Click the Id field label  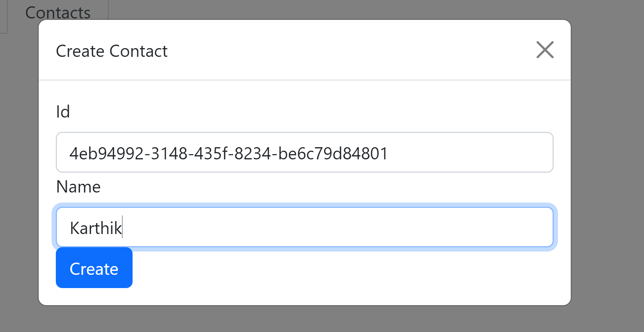coord(63,112)
